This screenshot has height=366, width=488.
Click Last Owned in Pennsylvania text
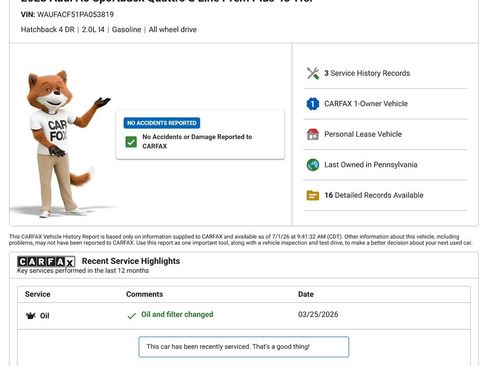click(x=371, y=165)
